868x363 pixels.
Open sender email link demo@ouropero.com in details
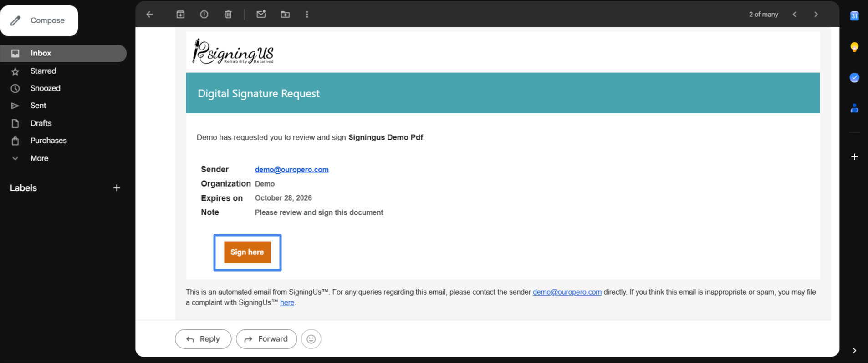coord(291,170)
